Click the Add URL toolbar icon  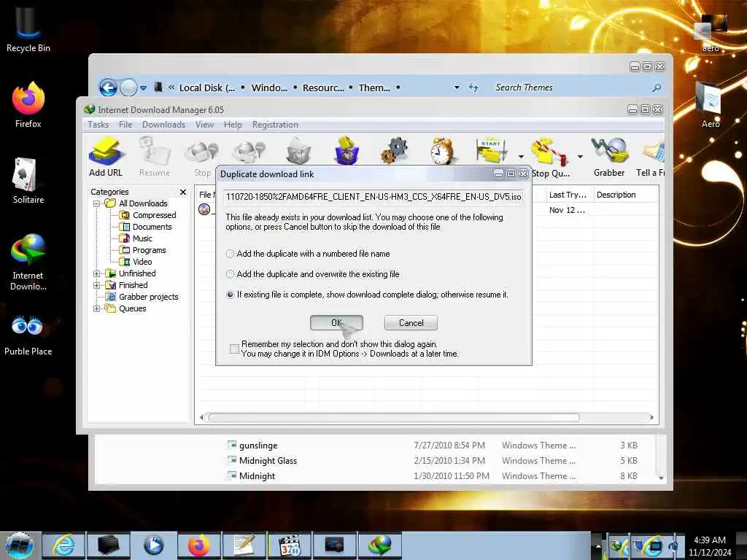(x=106, y=157)
